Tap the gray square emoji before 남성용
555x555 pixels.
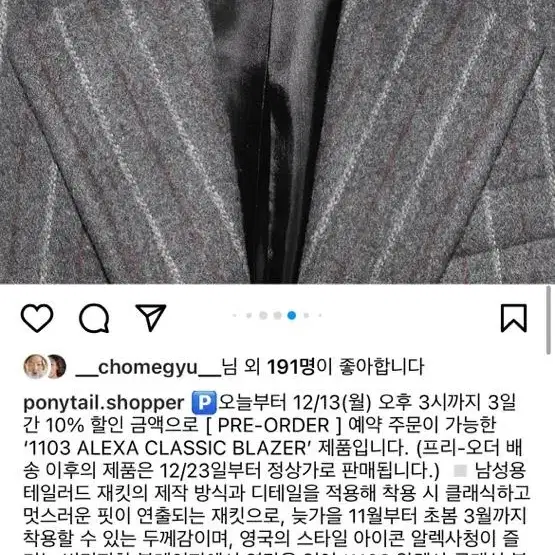tap(460, 470)
